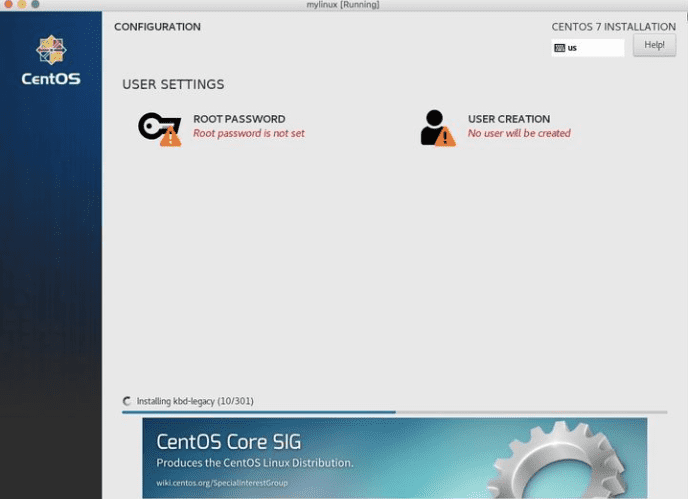Click the CentOS name text under the logo
The image size is (688, 499).
click(51, 79)
